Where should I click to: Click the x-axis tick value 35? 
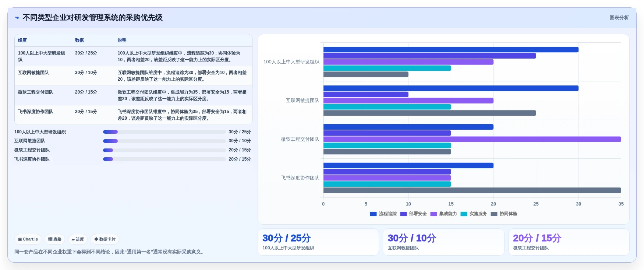click(x=621, y=204)
